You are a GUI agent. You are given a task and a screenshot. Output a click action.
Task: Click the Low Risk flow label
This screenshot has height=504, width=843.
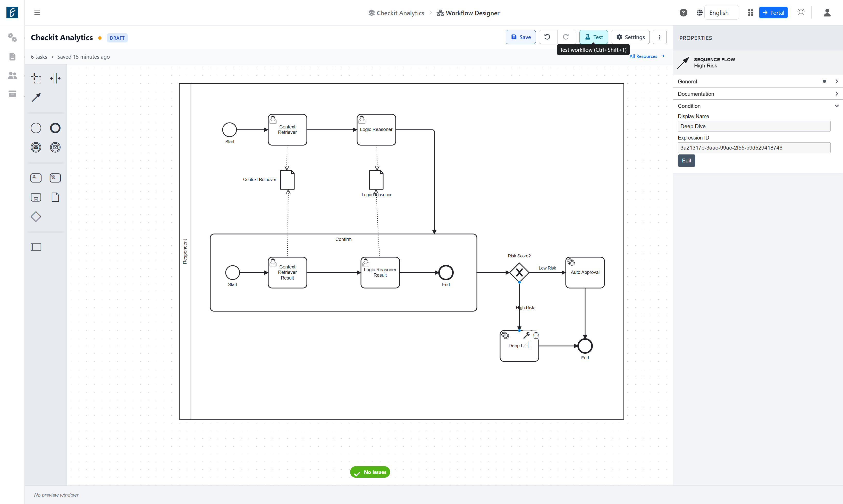click(547, 268)
